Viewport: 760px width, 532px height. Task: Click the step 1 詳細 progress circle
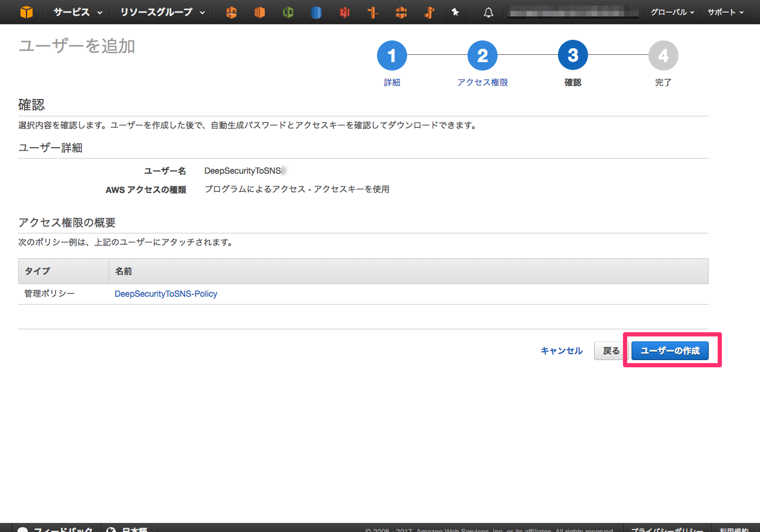(392, 55)
